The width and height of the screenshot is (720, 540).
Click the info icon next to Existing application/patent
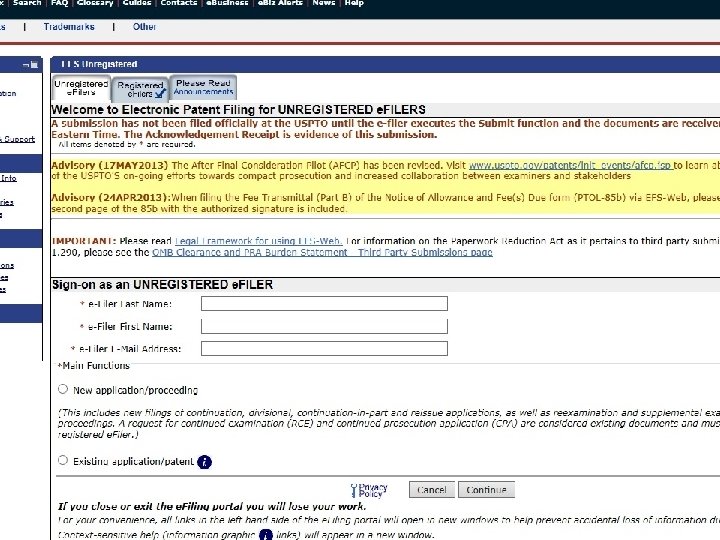tap(204, 462)
